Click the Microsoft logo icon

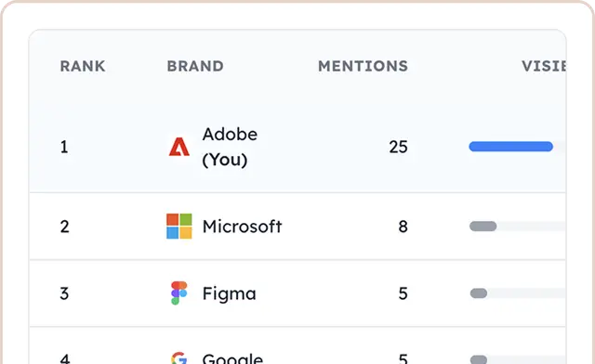[179, 227]
